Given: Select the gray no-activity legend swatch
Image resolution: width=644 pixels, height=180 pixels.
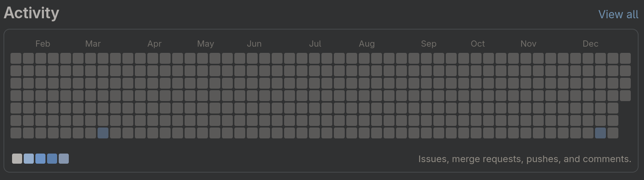Looking at the screenshot, I should 17,159.
